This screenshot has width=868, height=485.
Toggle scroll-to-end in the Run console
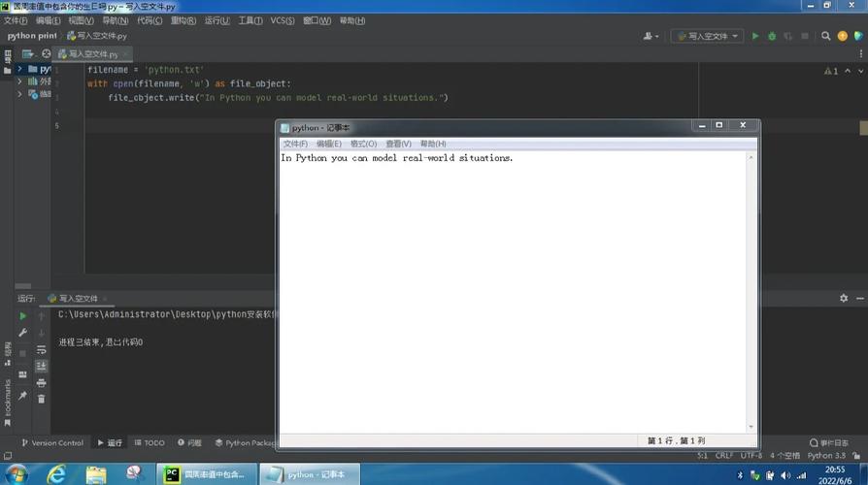pos(42,366)
